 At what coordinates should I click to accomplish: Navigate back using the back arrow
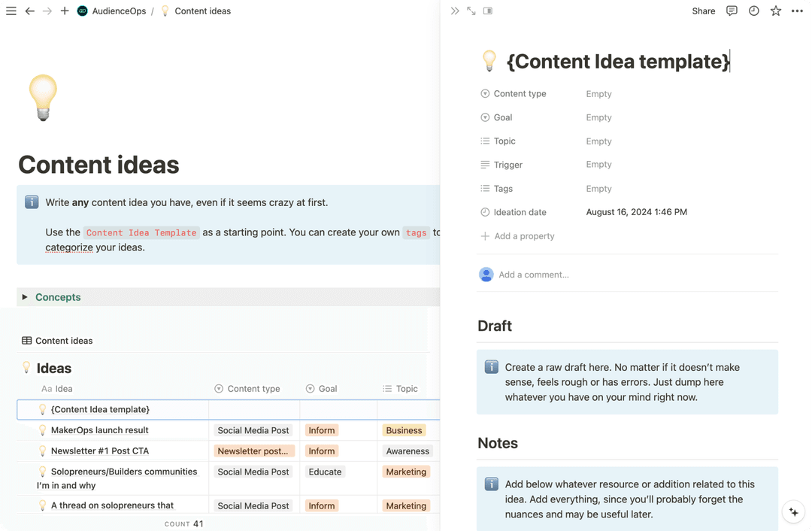[x=30, y=11]
